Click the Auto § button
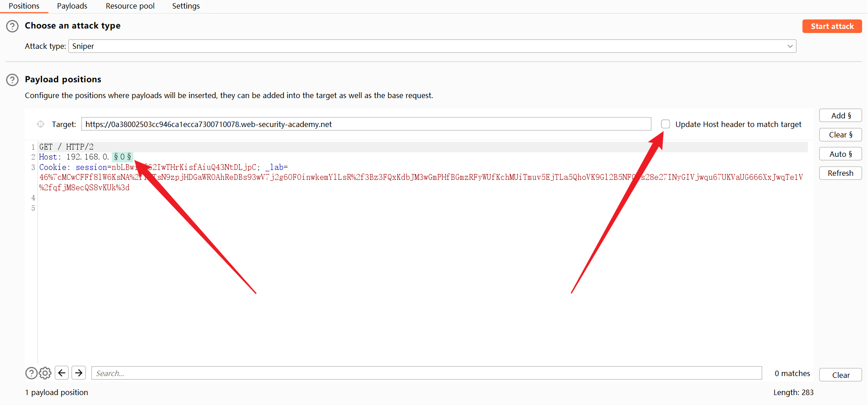The image size is (868, 405). [x=840, y=154]
